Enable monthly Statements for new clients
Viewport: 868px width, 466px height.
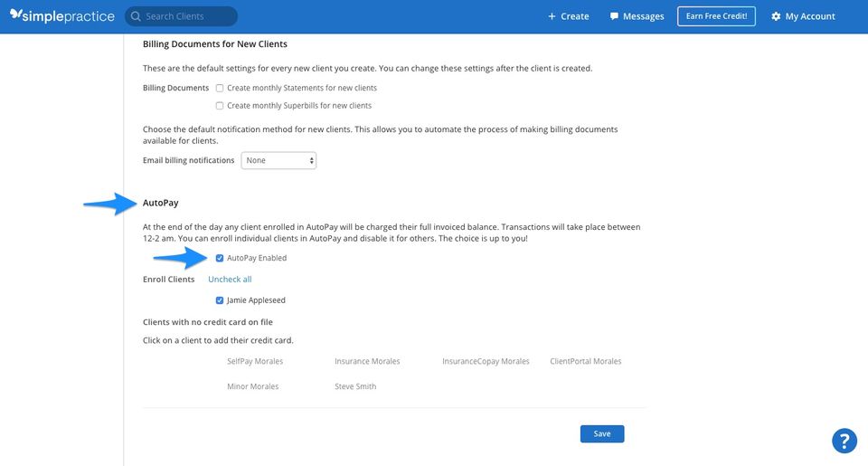[220, 89]
